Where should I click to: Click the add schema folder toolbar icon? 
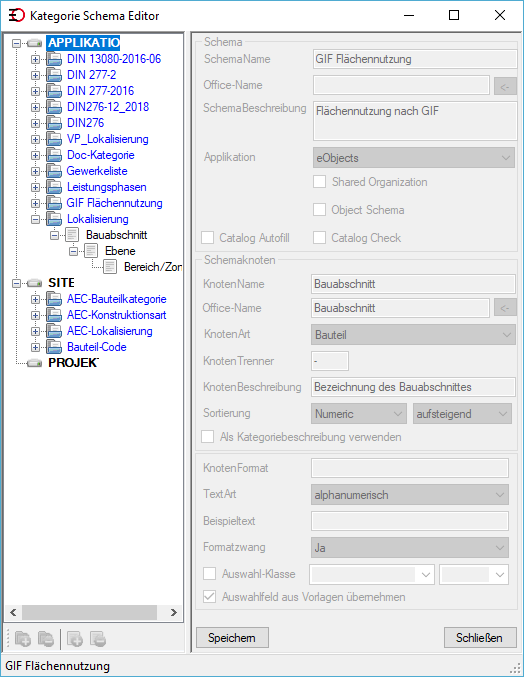tap(22, 639)
